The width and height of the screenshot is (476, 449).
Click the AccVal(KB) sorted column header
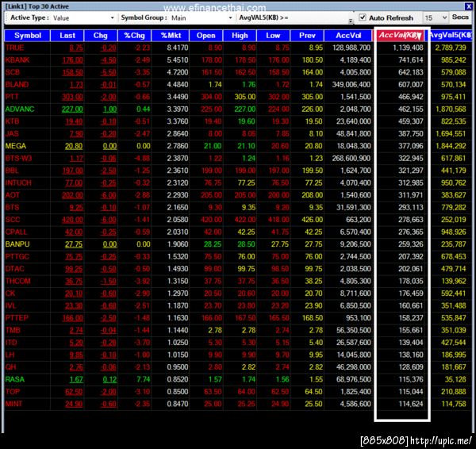click(400, 35)
